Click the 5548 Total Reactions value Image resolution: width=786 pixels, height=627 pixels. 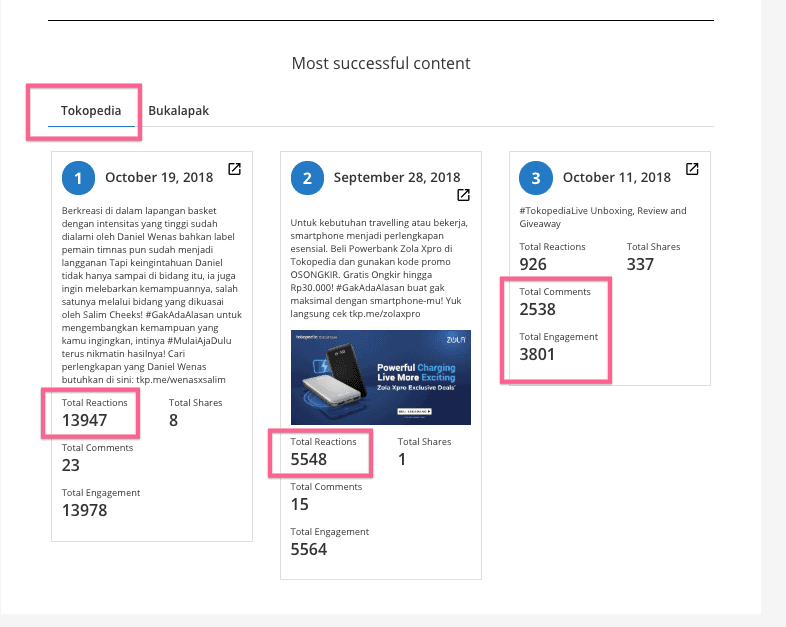click(309, 459)
